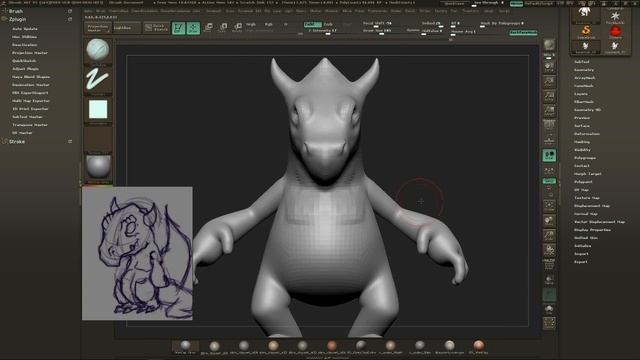The height and width of the screenshot is (360, 640).
Task: Open the white alpha thumbnail selector
Action: [98, 109]
